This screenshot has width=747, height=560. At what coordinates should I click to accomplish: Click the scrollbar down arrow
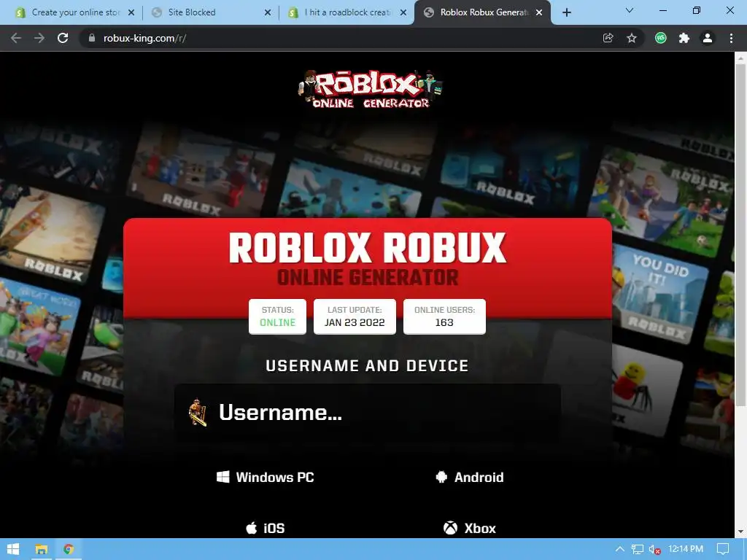point(740,532)
